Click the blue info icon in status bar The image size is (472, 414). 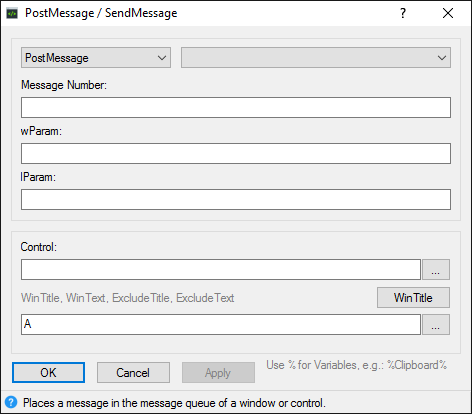[x=11, y=402]
